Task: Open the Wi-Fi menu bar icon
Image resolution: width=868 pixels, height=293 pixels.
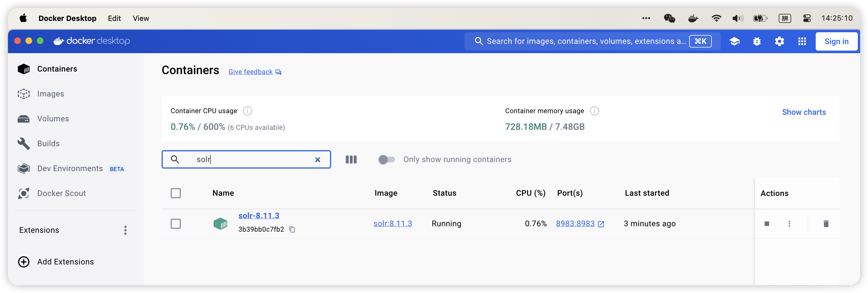Action: click(x=716, y=18)
